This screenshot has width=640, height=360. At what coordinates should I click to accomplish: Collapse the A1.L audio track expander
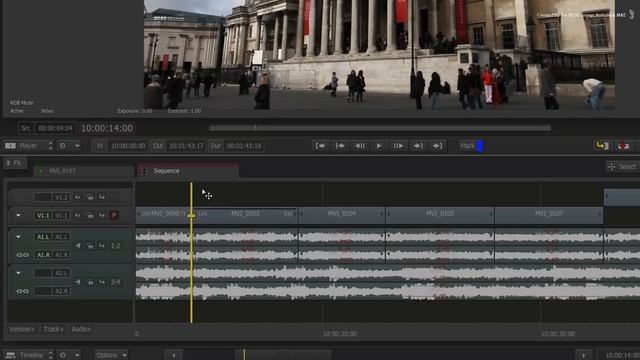pyautogui.click(x=18, y=236)
